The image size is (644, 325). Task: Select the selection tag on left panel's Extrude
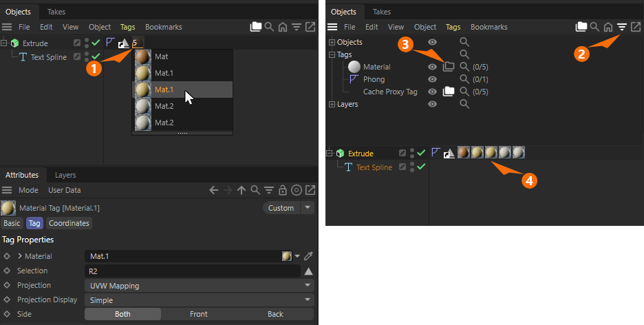tap(124, 43)
